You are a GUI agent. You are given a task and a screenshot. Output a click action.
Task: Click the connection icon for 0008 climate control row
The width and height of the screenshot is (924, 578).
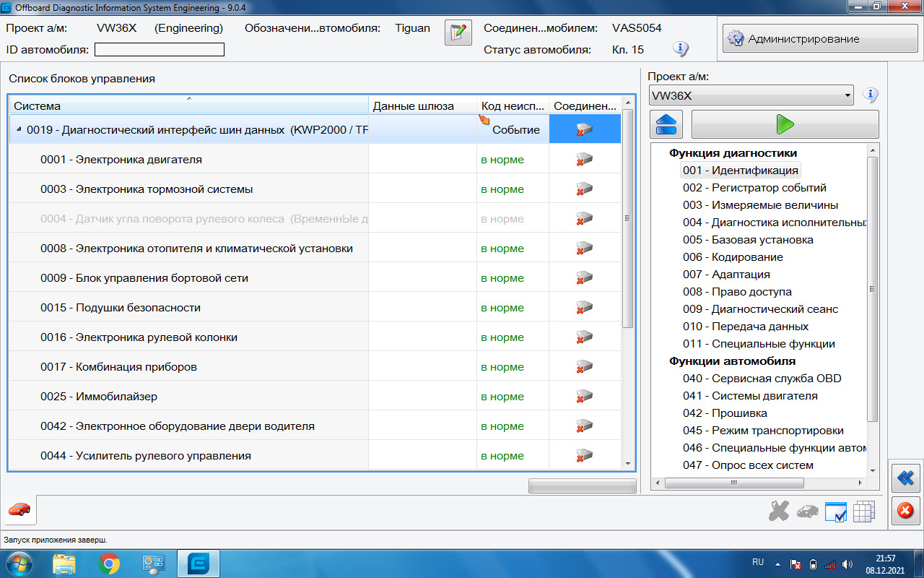[584, 248]
